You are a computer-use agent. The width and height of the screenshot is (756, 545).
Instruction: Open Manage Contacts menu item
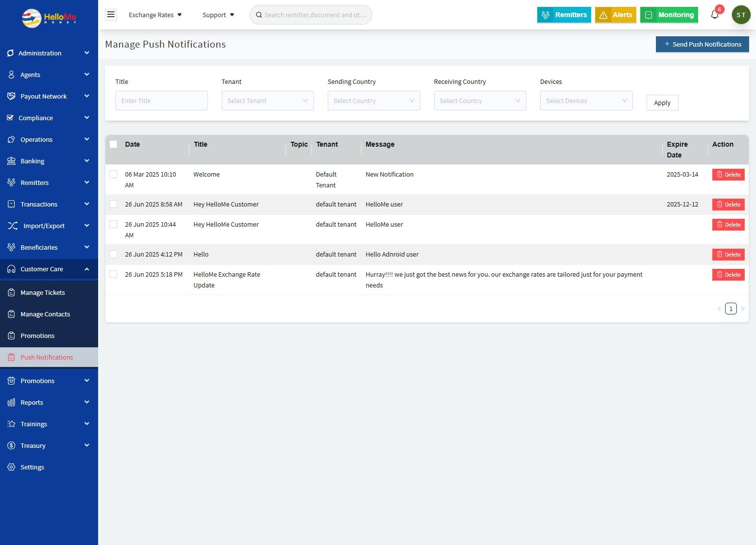pyautogui.click(x=49, y=314)
